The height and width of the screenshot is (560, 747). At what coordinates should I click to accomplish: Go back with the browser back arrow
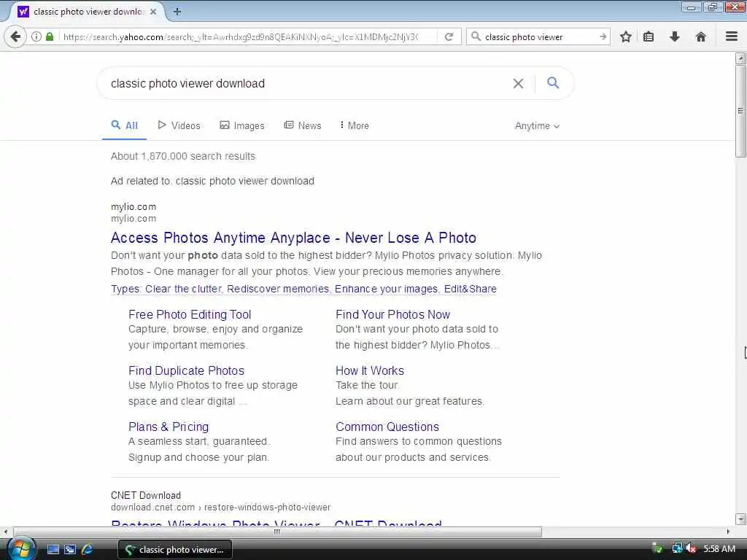[15, 36]
